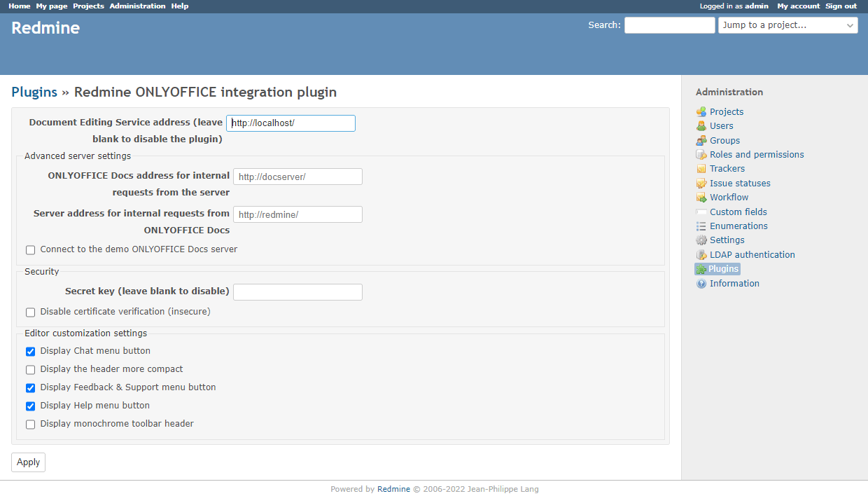This screenshot has width=868, height=496.
Task: Open the Plugins breadcrumb link
Action: click(x=34, y=92)
